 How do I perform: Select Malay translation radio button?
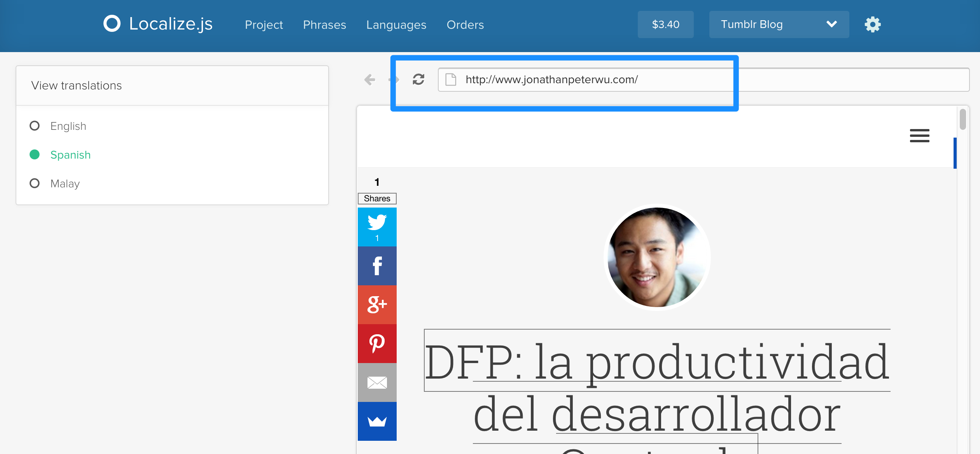tap(35, 183)
